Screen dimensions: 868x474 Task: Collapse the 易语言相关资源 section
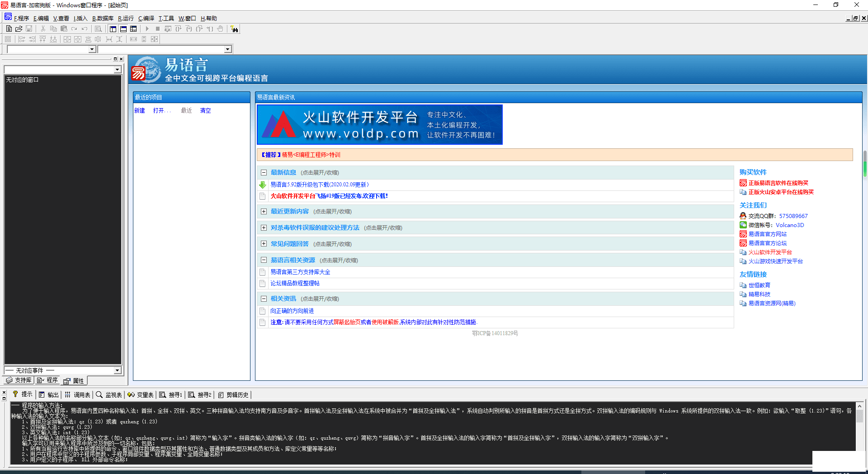click(264, 260)
